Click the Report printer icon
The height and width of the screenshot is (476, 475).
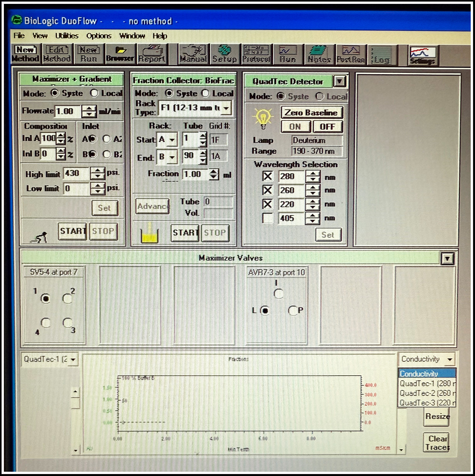(x=152, y=54)
